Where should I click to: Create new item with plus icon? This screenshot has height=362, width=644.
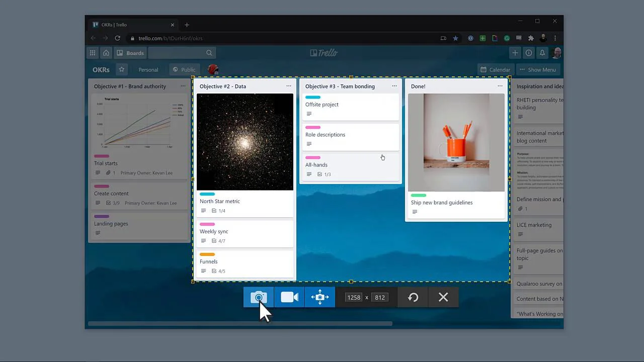point(515,53)
